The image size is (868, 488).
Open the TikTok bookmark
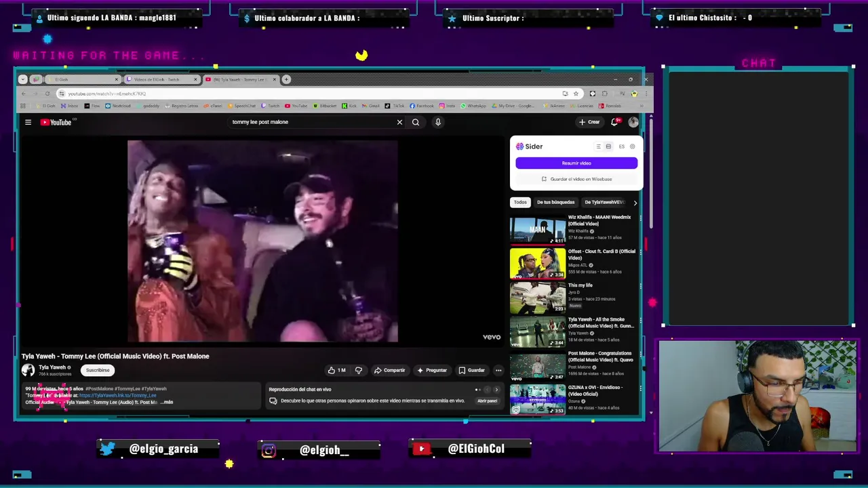(x=395, y=106)
